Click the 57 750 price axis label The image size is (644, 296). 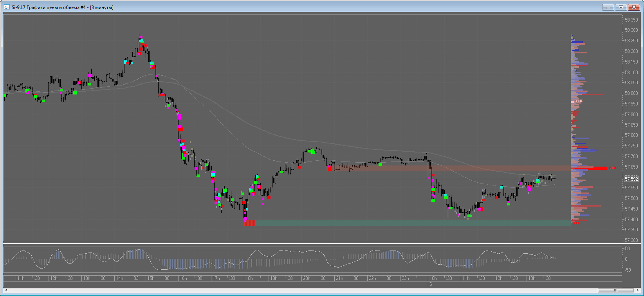click(x=632, y=146)
